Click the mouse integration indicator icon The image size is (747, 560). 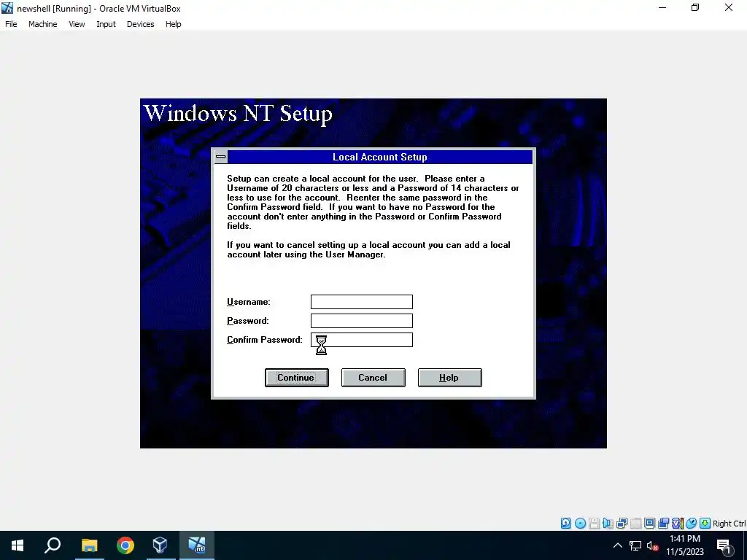pyautogui.click(x=692, y=524)
